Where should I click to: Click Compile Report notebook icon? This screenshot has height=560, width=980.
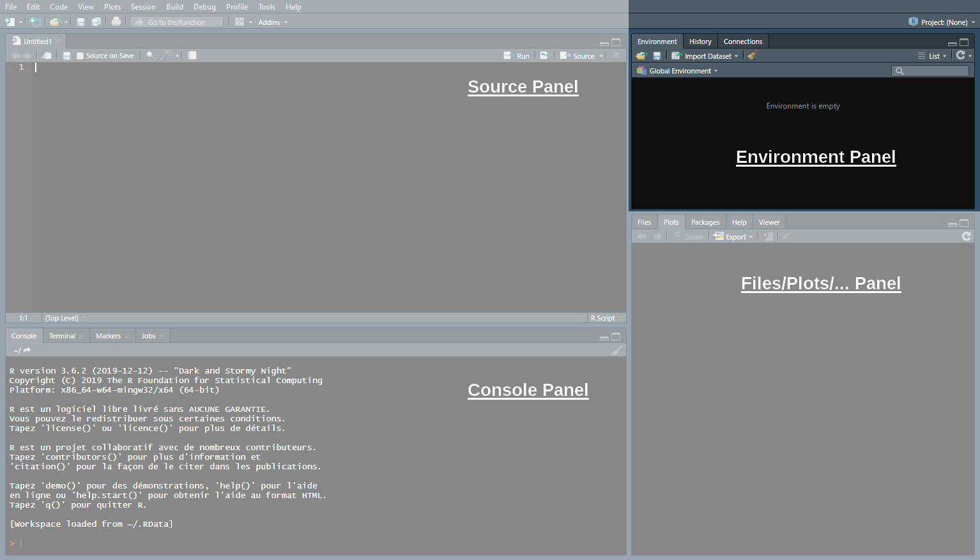[x=192, y=56]
